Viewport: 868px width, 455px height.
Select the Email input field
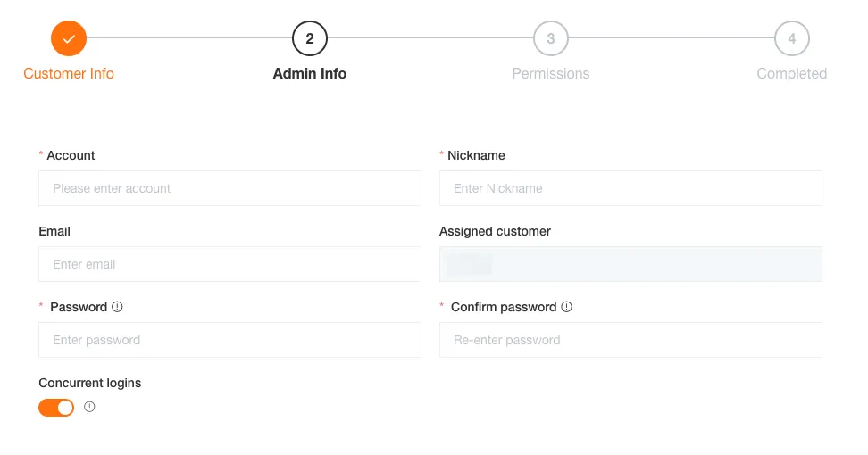click(230, 264)
